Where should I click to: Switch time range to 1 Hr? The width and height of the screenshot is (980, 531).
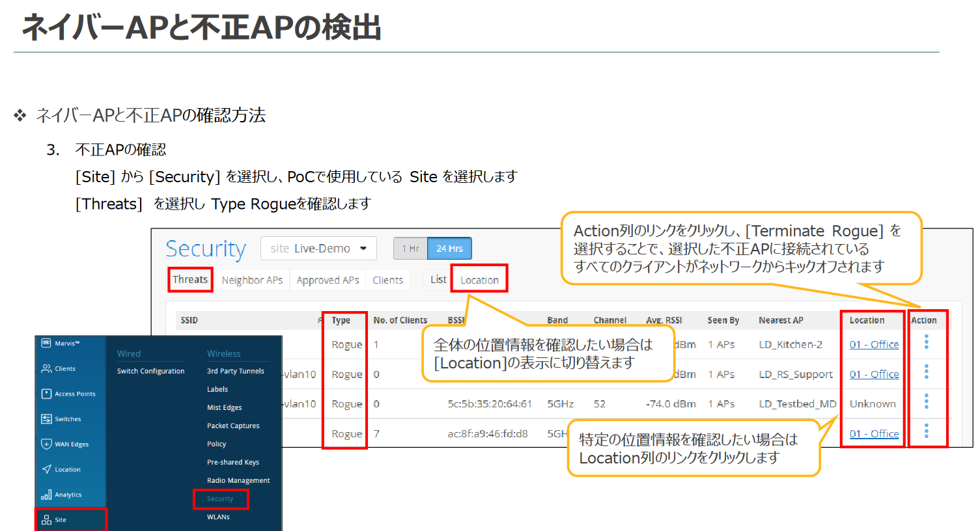(x=410, y=249)
